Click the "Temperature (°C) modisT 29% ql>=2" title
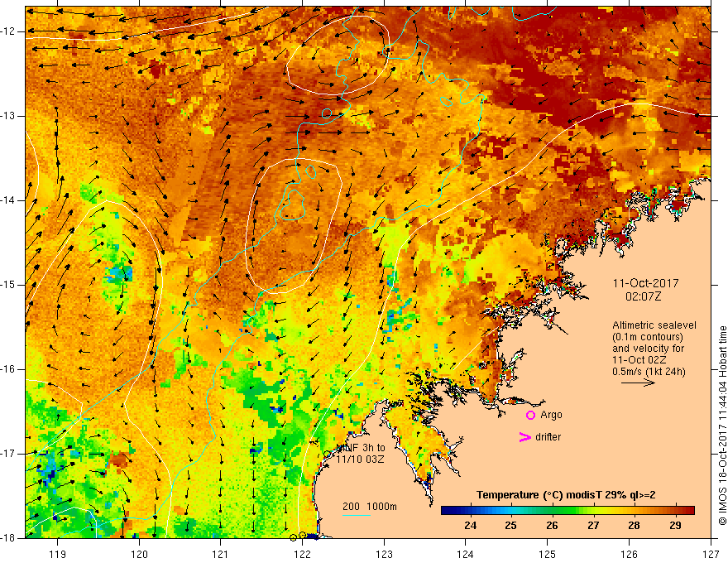 pyautogui.click(x=566, y=495)
